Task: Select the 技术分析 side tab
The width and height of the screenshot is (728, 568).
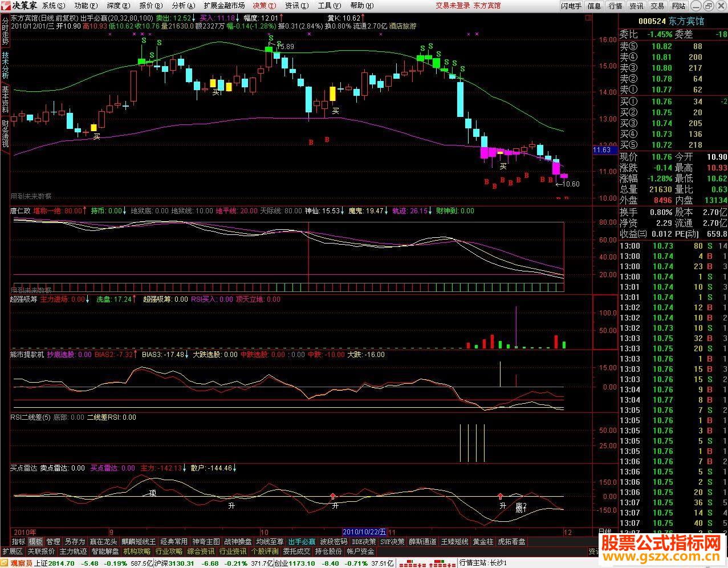Action: click(x=5, y=66)
